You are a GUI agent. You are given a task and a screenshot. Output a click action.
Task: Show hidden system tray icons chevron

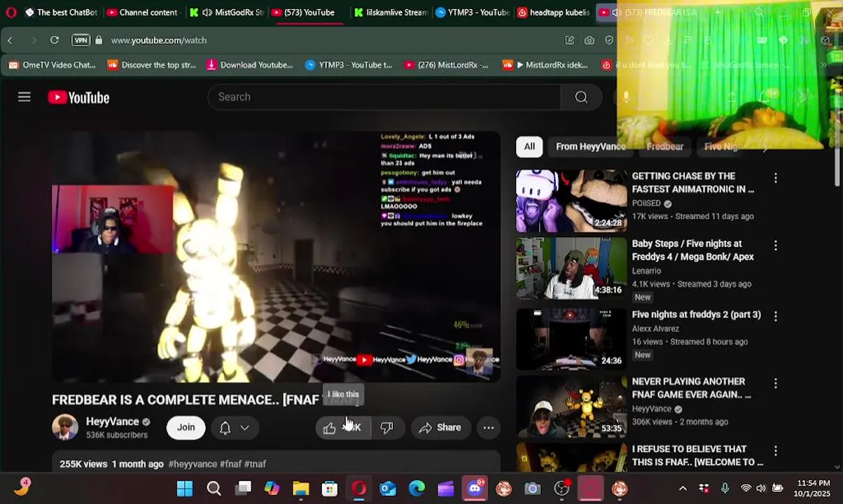pyautogui.click(x=683, y=489)
